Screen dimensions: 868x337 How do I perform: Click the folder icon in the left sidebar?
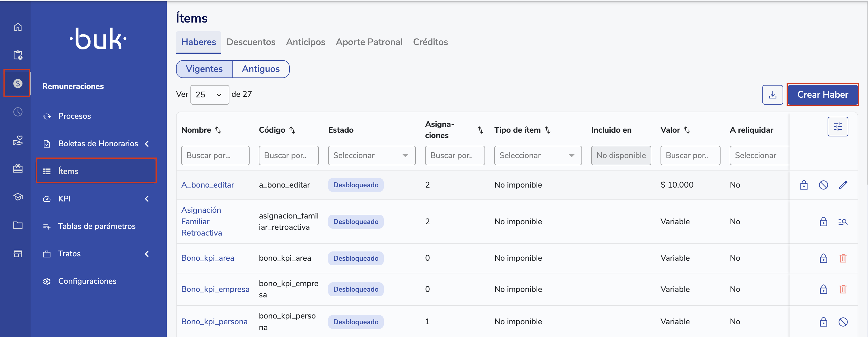point(18,225)
